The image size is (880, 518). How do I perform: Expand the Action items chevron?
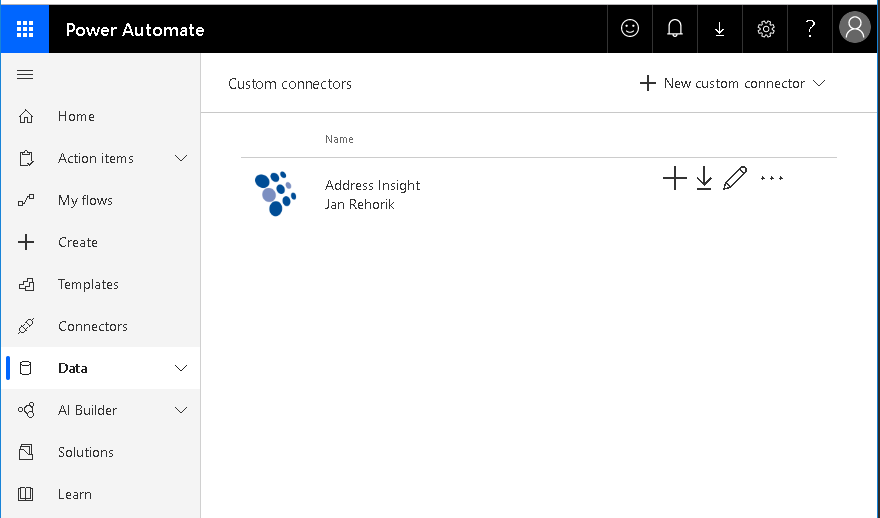[181, 158]
